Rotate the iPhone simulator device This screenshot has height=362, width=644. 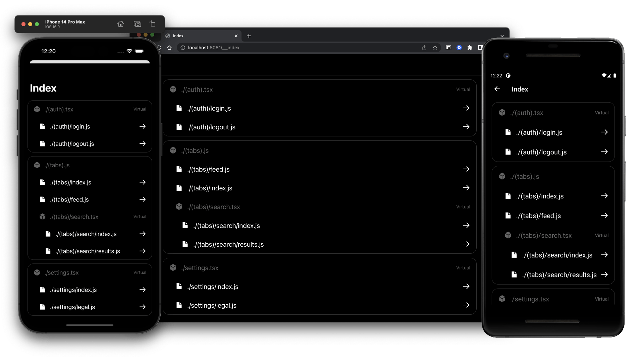tap(153, 24)
